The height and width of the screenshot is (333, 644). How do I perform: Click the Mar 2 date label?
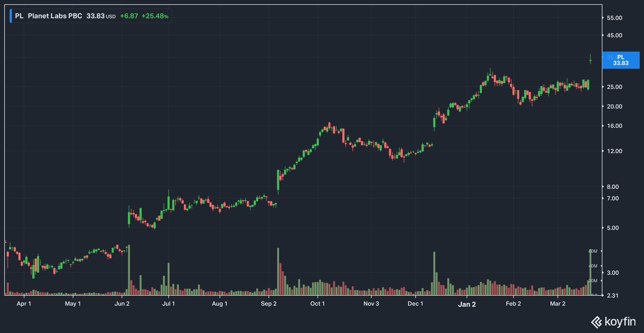coord(558,304)
